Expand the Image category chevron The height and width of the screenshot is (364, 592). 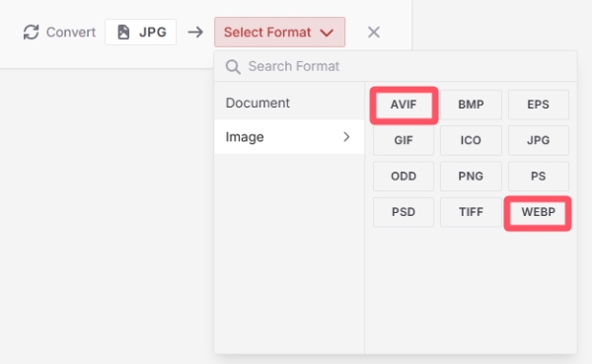[x=346, y=137]
